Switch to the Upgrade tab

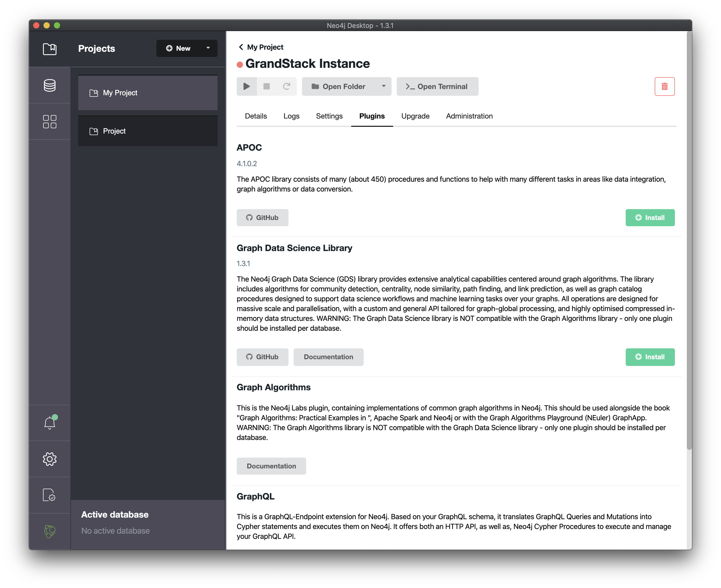coord(415,116)
